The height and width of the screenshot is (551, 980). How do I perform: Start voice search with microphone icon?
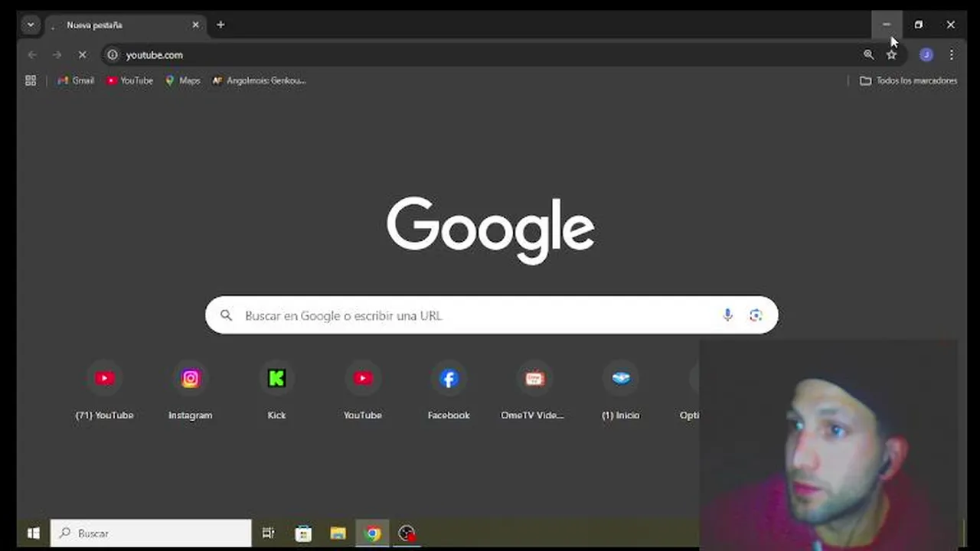(727, 315)
